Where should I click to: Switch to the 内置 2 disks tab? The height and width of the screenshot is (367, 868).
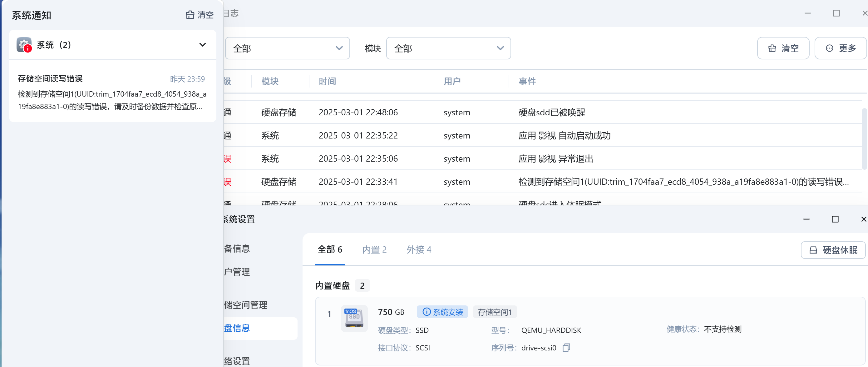coord(374,249)
